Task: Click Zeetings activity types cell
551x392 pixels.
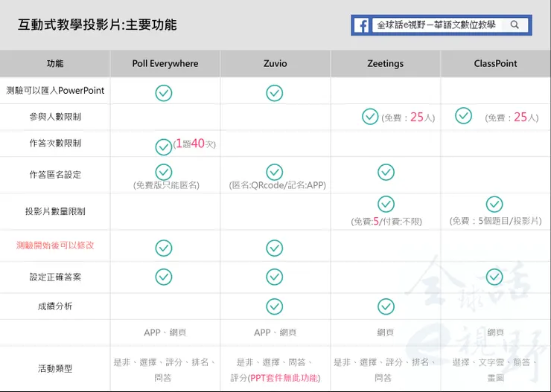Action: tap(386, 370)
